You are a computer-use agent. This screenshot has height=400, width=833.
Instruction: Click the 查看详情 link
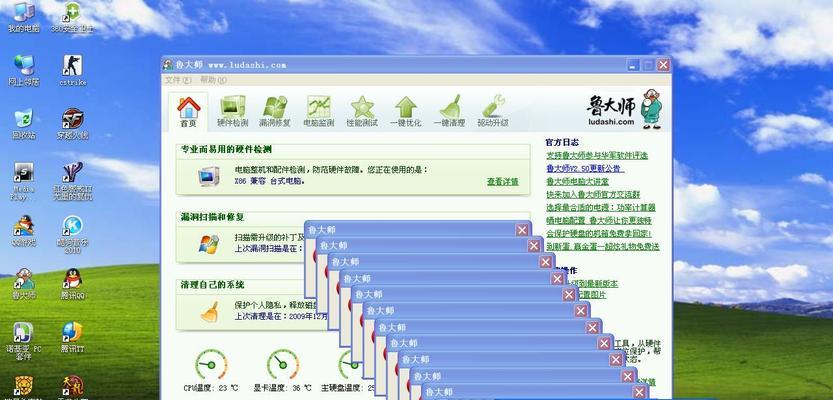pyautogui.click(x=503, y=182)
